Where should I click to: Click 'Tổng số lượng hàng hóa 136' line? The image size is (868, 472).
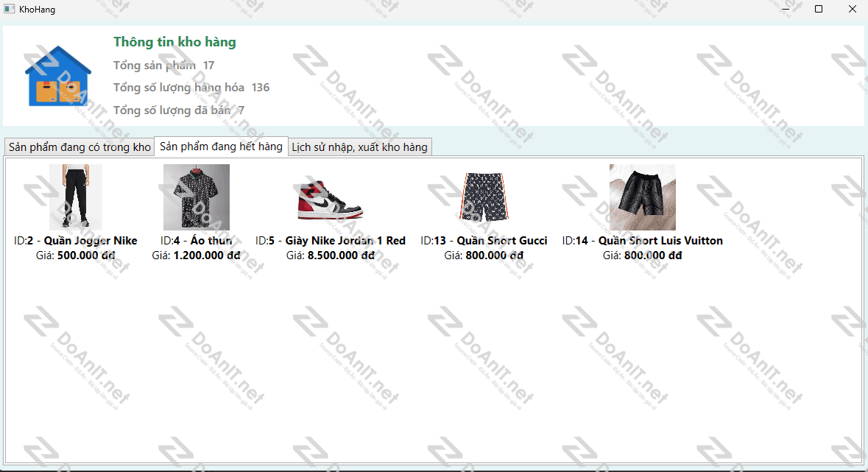point(191,88)
